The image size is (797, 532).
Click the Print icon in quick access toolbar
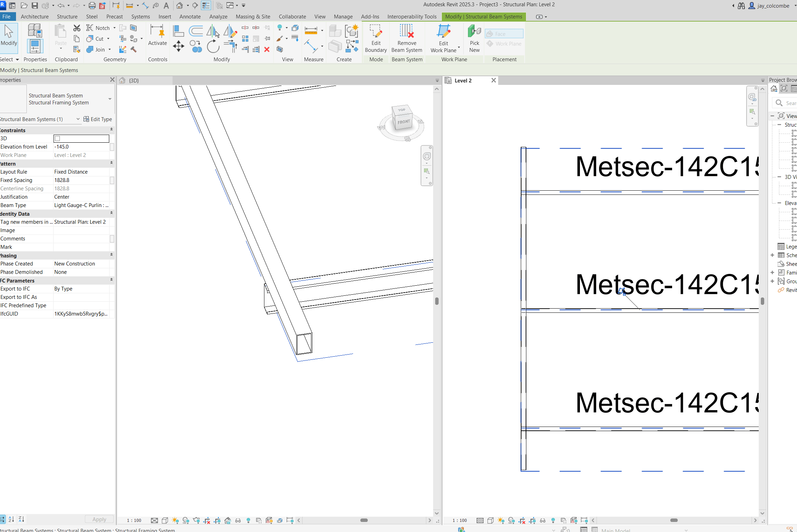coord(92,6)
